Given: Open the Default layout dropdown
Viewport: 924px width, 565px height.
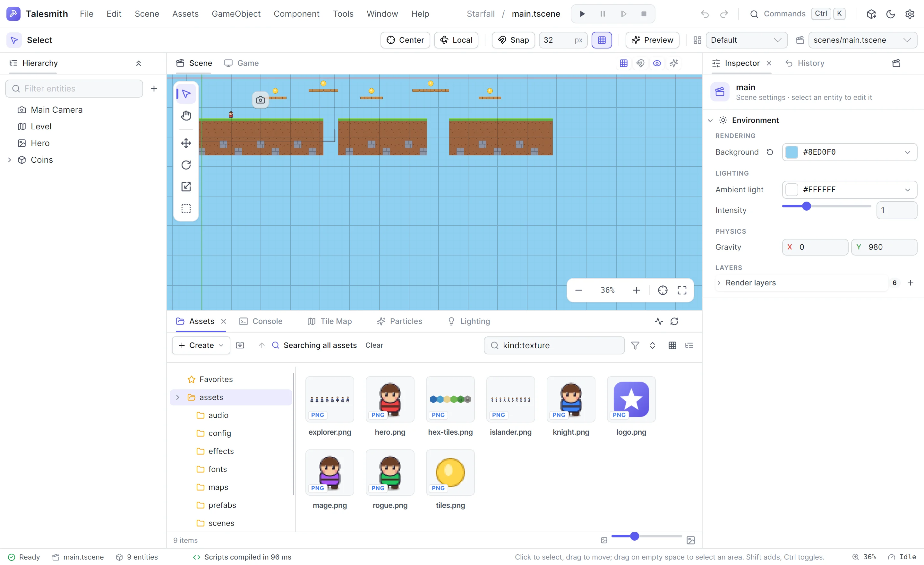Looking at the screenshot, I should (x=746, y=40).
